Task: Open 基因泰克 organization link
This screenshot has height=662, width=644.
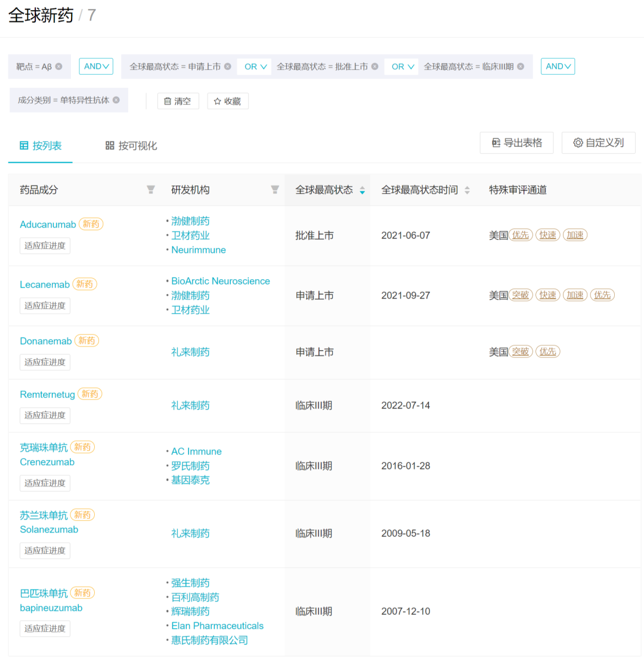Action: [x=190, y=480]
